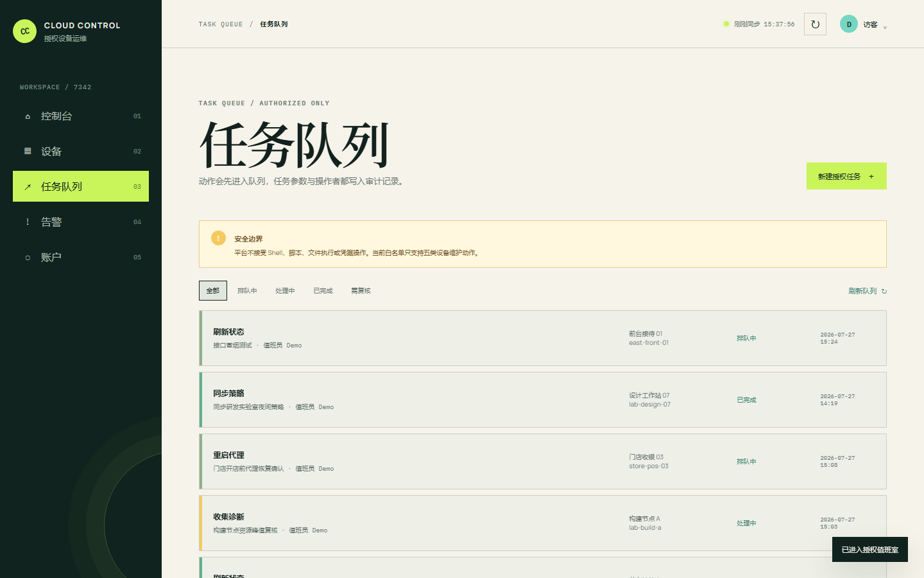Select the 任务队列 arrow icon in sidebar

[x=28, y=187]
